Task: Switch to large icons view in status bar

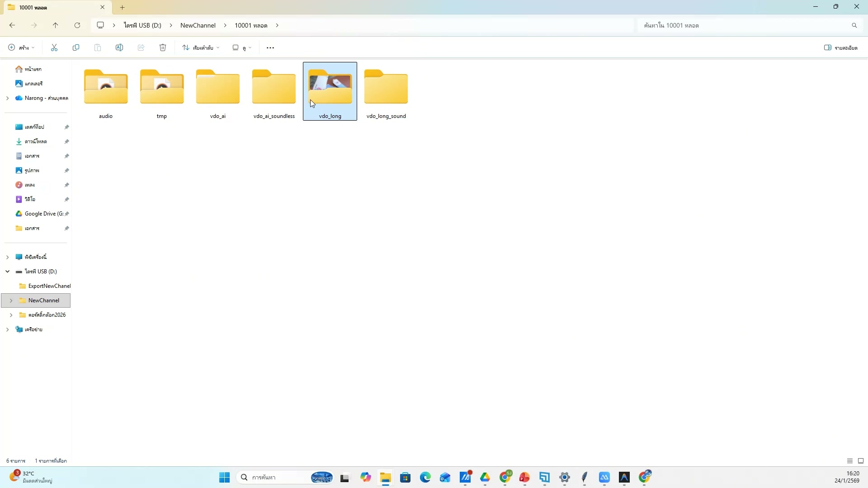Action: click(861, 461)
